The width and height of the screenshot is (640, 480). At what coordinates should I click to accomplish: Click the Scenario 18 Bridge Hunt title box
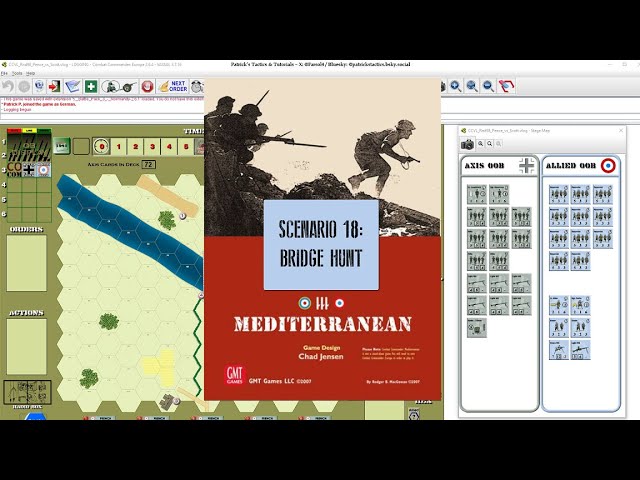point(321,244)
